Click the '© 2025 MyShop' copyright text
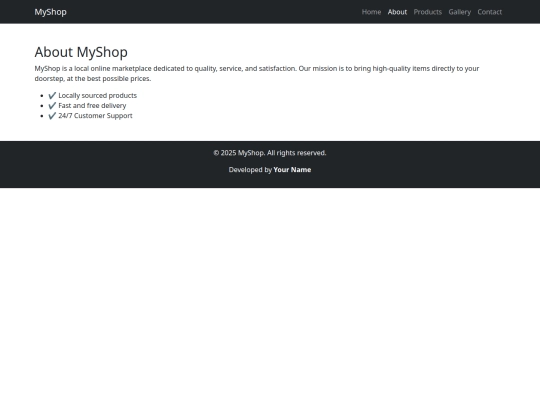Viewport: 540px width, 405px height. tap(270, 153)
